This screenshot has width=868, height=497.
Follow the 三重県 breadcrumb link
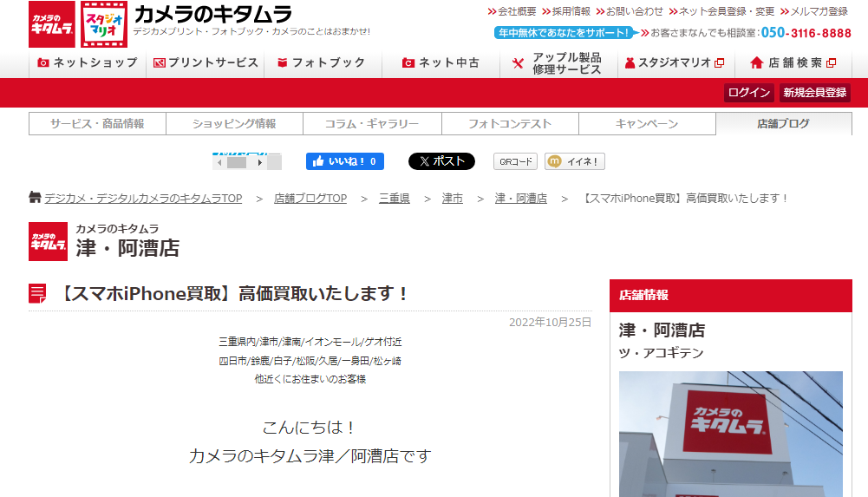[x=395, y=199]
